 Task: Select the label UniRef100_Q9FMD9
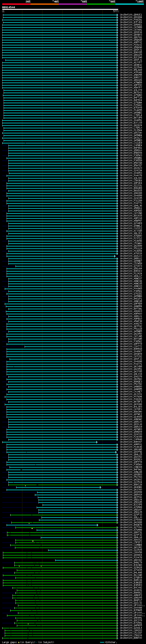tap(131, 304)
